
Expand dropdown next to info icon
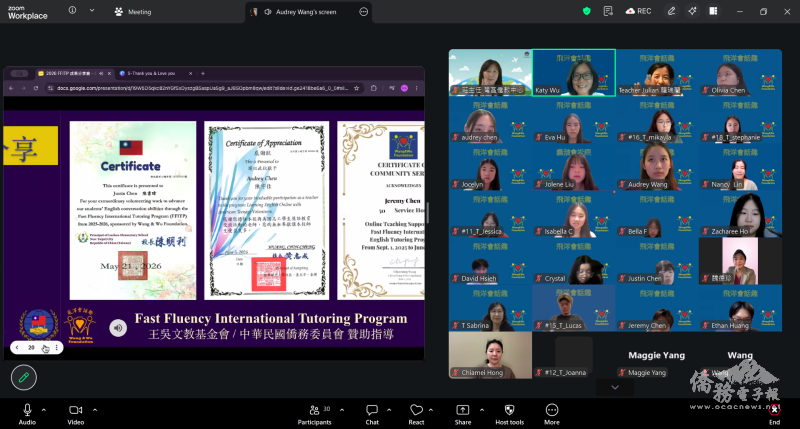point(92,10)
